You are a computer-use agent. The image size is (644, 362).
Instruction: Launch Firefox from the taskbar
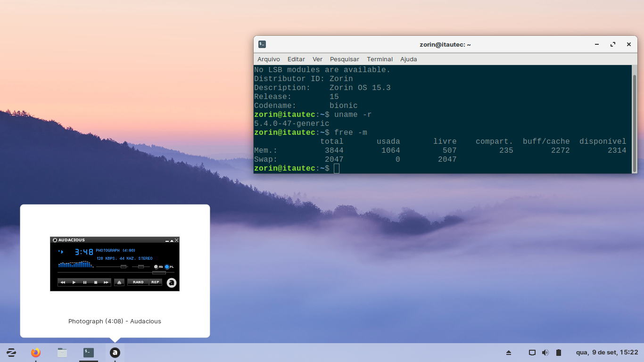[x=36, y=353]
